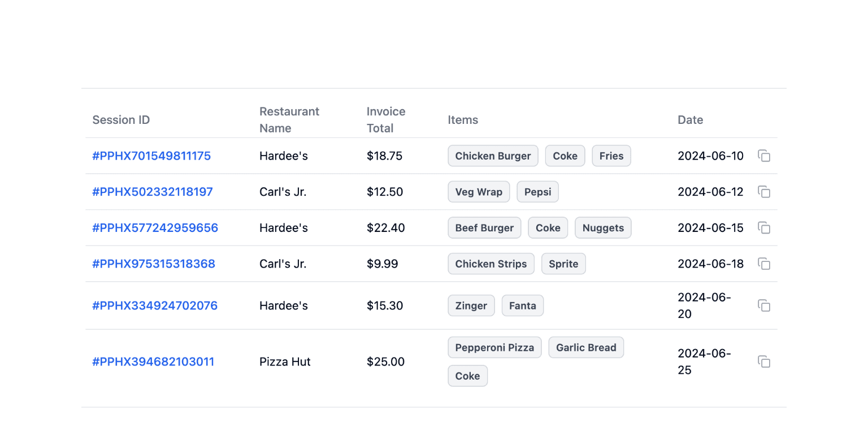Open the #PPHX394682103011 session
The image size is (868, 422).
click(x=153, y=362)
